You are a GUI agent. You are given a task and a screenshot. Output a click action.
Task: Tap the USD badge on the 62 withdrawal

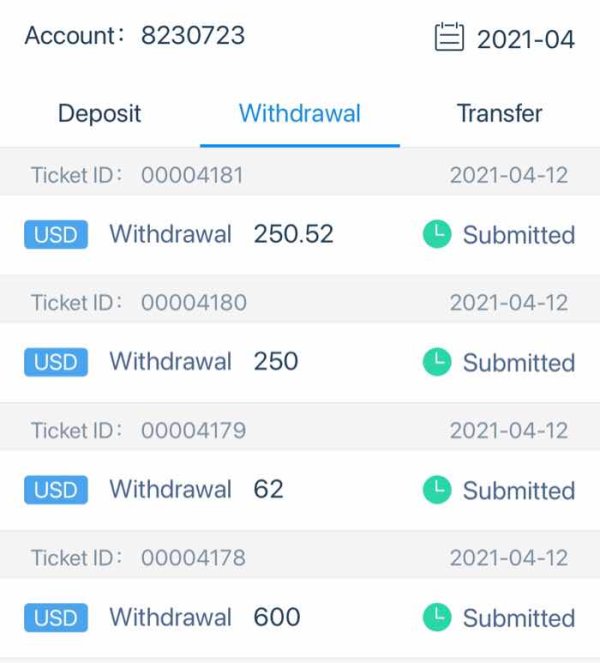[56, 490]
